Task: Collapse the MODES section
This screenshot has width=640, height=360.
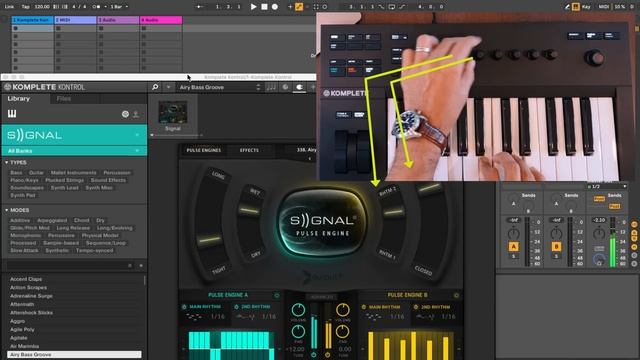Action: coord(17,210)
